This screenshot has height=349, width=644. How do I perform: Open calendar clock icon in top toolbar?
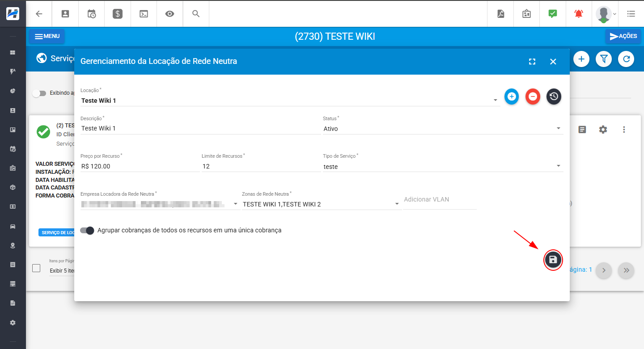tap(91, 14)
